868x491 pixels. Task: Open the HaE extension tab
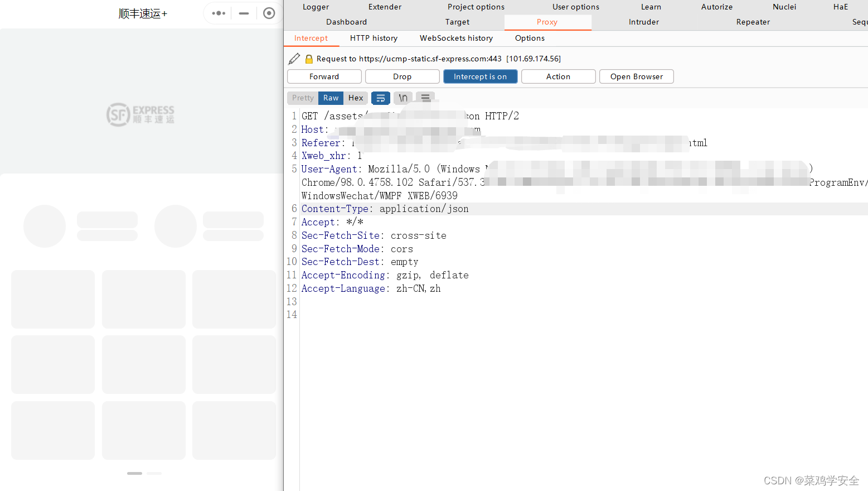[x=841, y=7]
